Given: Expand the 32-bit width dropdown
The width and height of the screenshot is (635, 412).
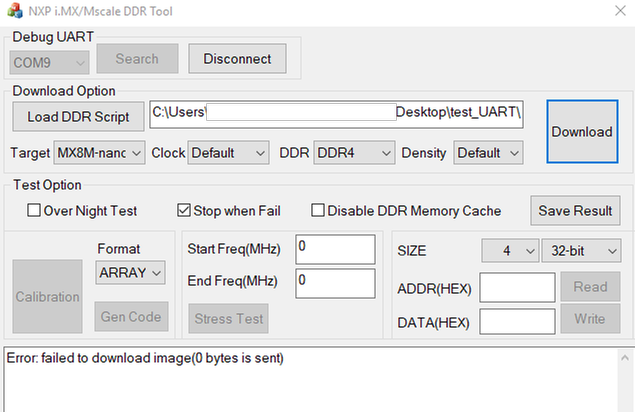Looking at the screenshot, I should tap(581, 250).
